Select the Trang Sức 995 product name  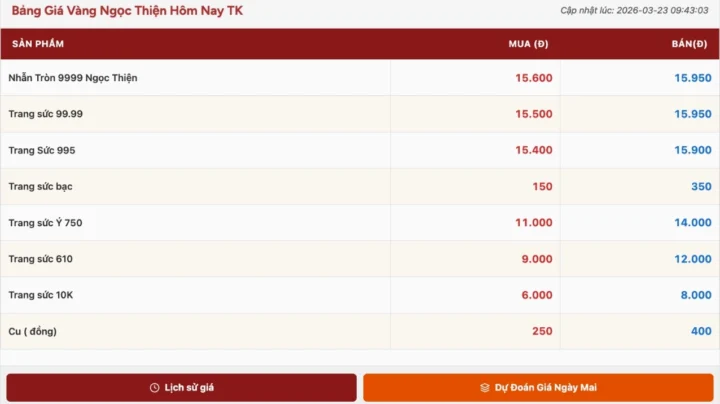42,150
